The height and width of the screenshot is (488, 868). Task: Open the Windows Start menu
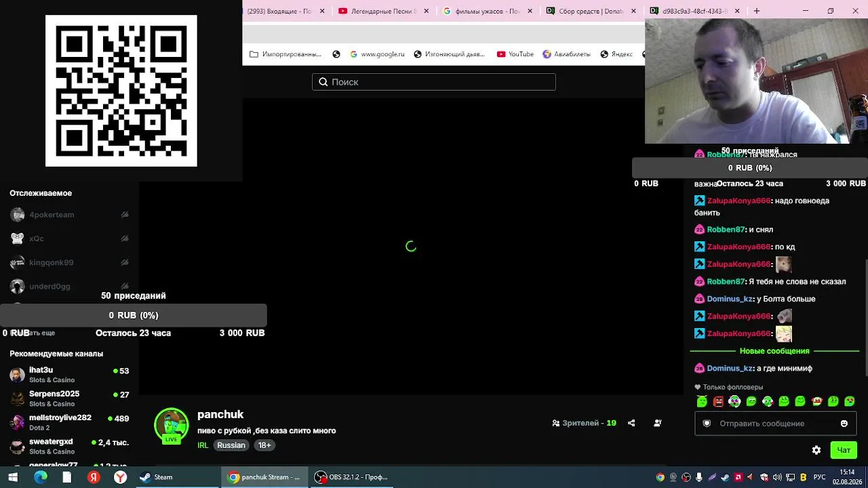(x=13, y=477)
